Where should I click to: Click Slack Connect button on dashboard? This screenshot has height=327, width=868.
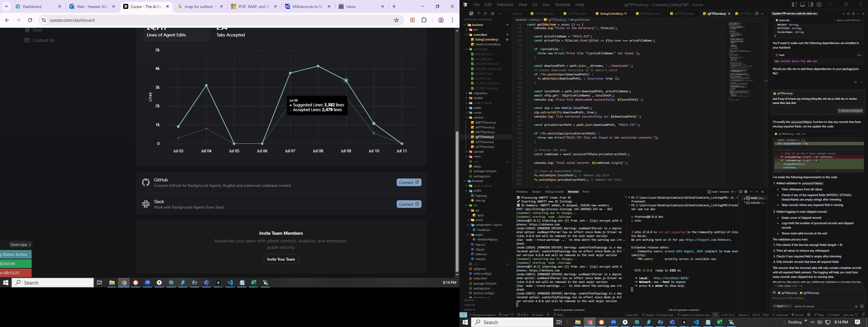(409, 204)
